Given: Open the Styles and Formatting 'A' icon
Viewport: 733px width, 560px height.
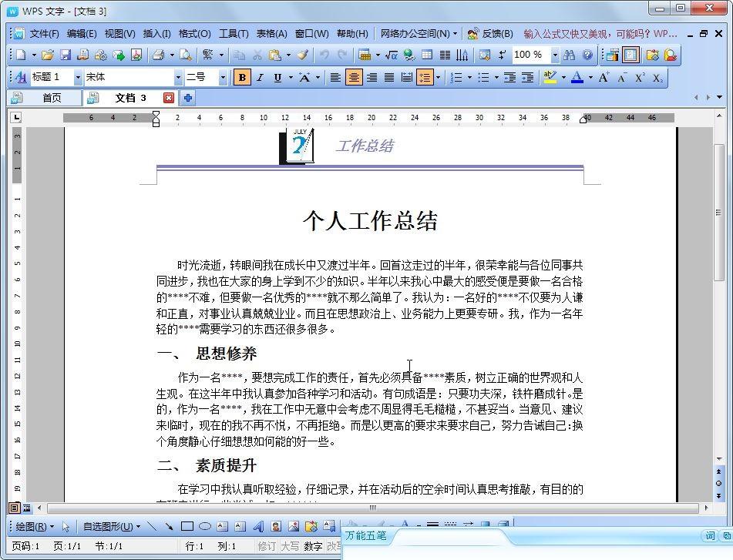Looking at the screenshot, I should point(20,78).
